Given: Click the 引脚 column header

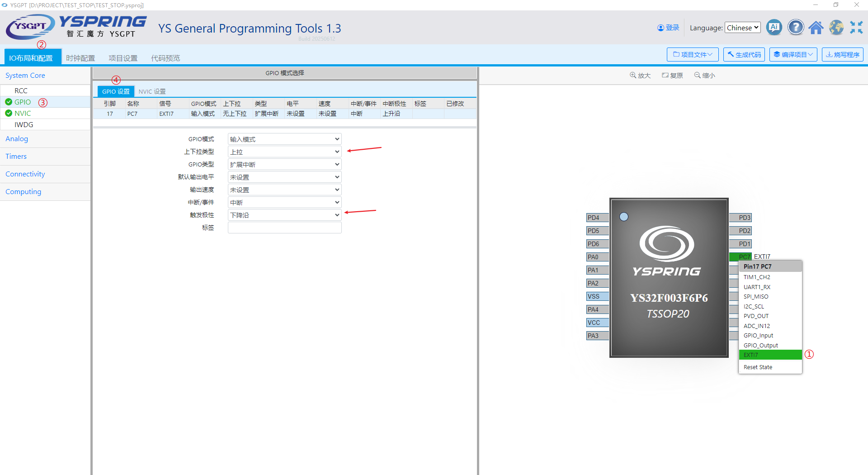Looking at the screenshot, I should (x=109, y=104).
